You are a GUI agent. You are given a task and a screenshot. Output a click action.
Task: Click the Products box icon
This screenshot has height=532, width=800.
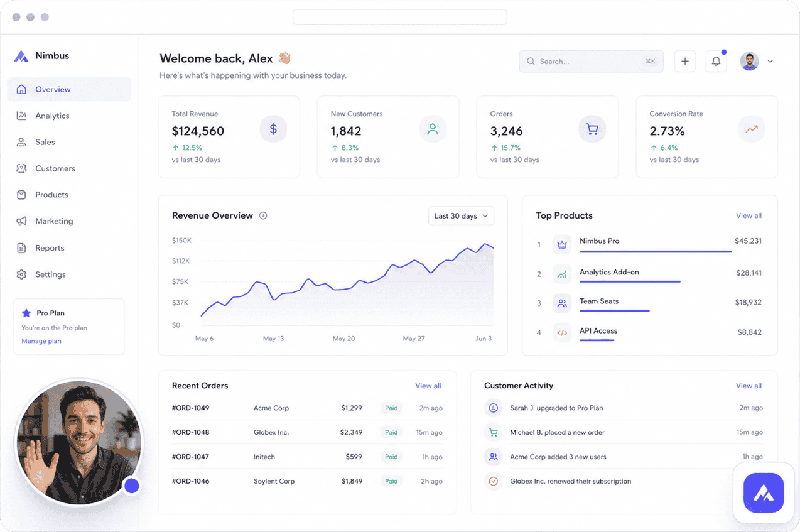pyautogui.click(x=21, y=195)
